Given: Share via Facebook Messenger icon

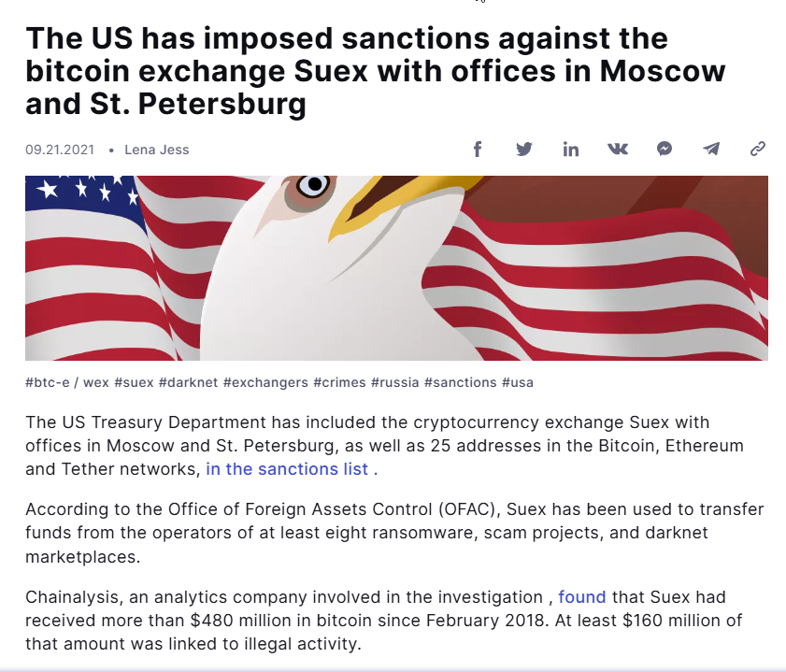Looking at the screenshot, I should (665, 150).
